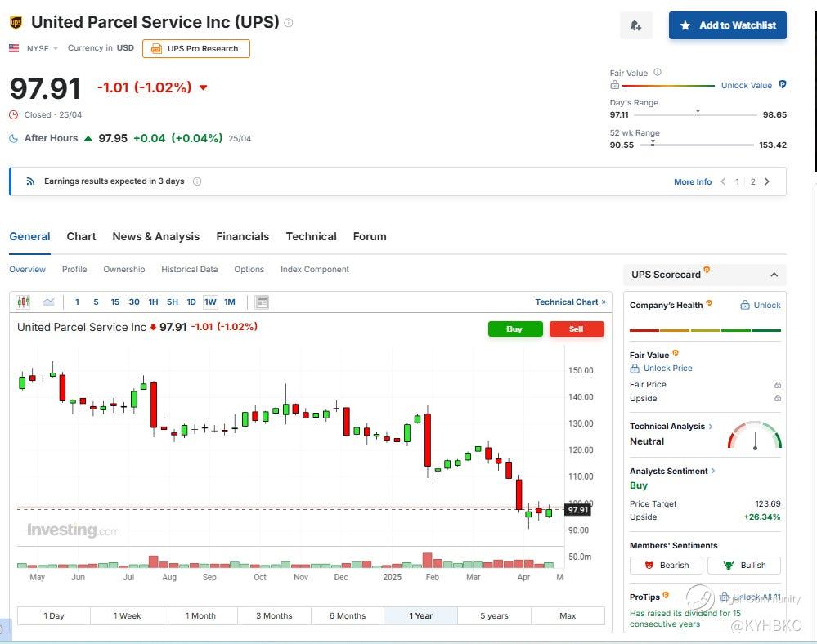This screenshot has width=817, height=644.
Task: Select the candlestick chart type icon
Action: (x=23, y=302)
